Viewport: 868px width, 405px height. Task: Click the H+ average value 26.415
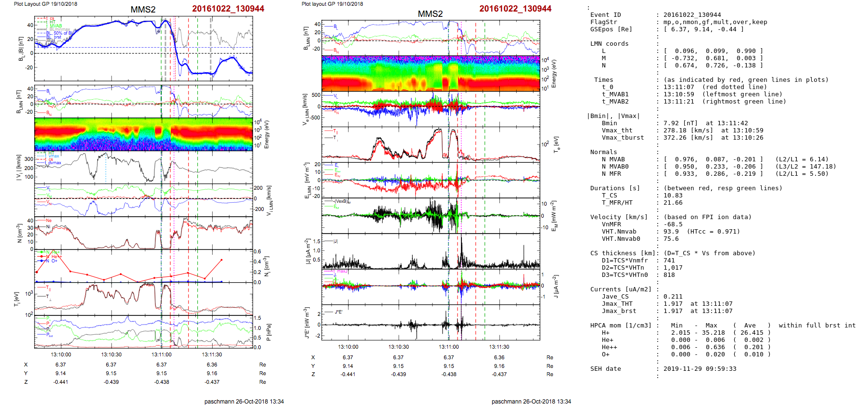pyautogui.click(x=752, y=333)
